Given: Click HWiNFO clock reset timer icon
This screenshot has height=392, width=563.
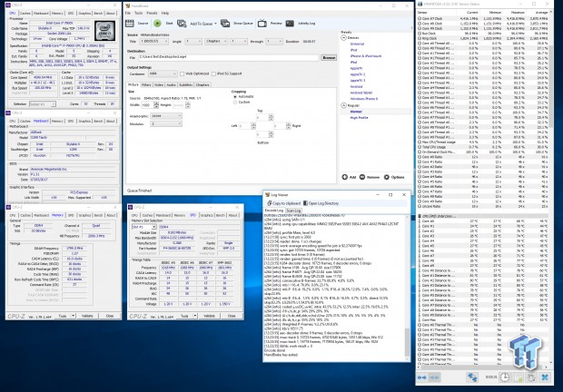Looking at the screenshot, I should pyautogui.click(x=505, y=377).
